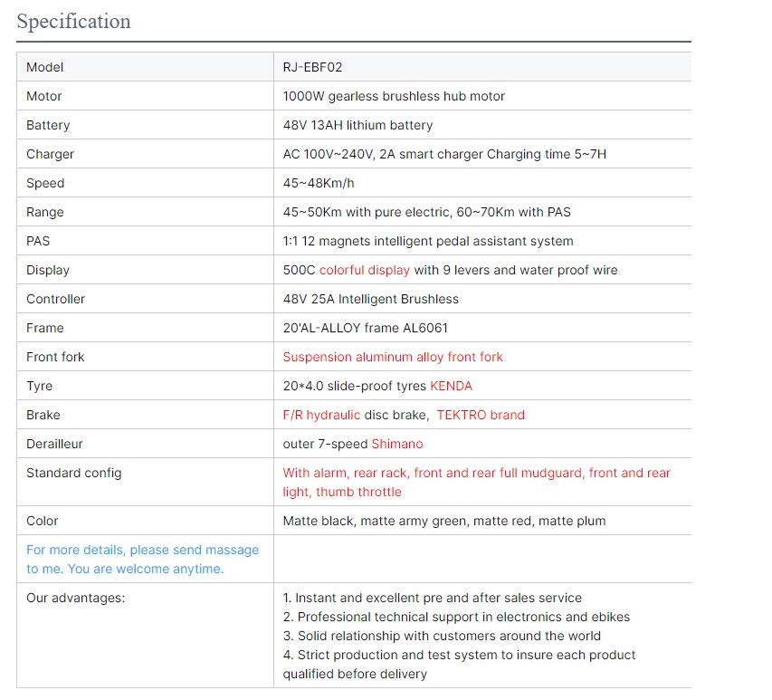Click the red Shimano text
The image size is (772, 700).
396,444
